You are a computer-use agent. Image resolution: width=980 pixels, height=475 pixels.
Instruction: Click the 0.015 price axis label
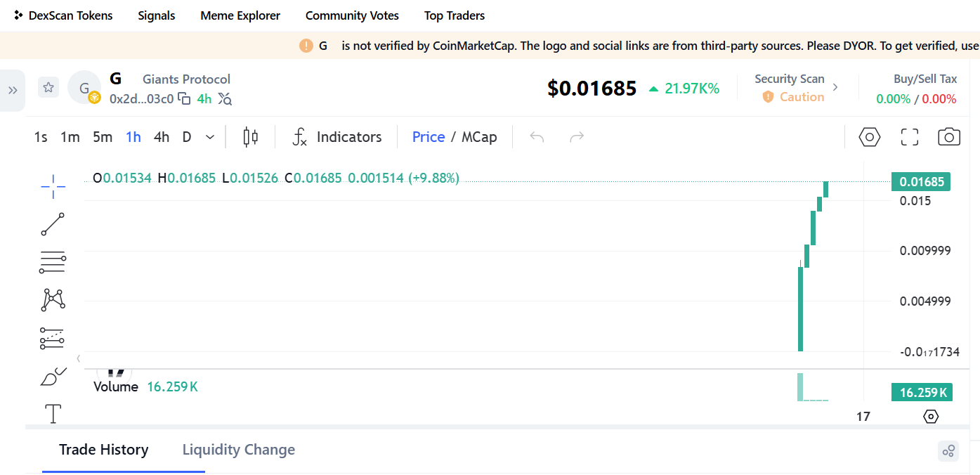click(x=915, y=201)
